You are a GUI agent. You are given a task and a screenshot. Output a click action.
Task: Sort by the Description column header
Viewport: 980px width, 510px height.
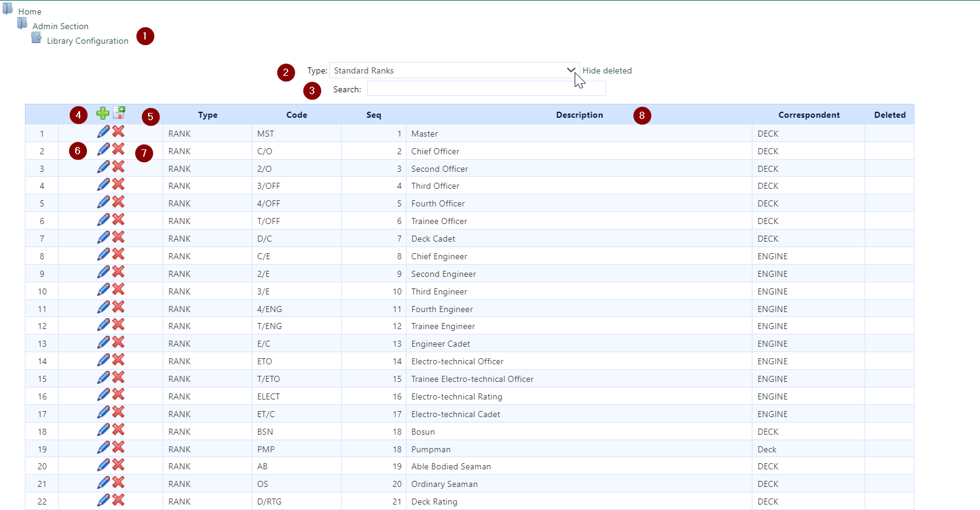click(579, 115)
